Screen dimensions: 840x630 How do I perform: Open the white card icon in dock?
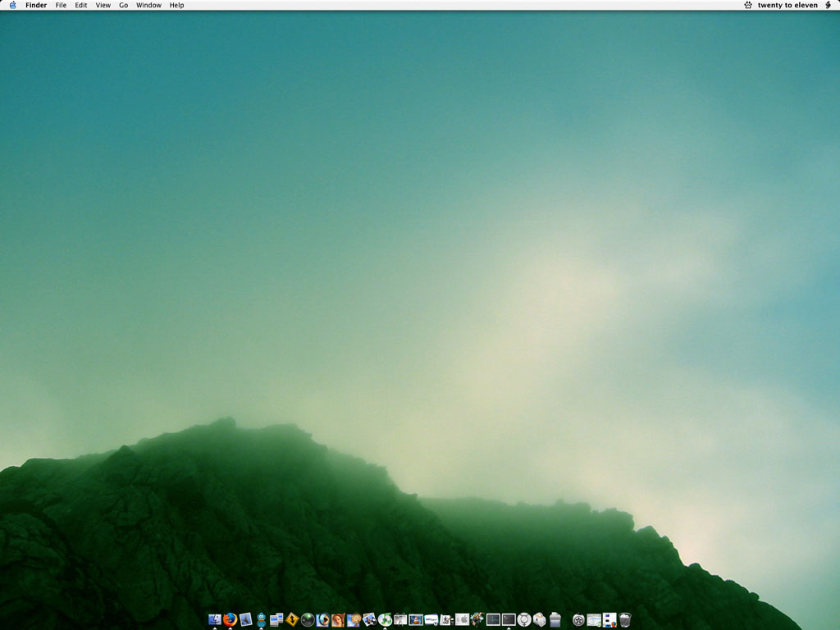(x=431, y=620)
